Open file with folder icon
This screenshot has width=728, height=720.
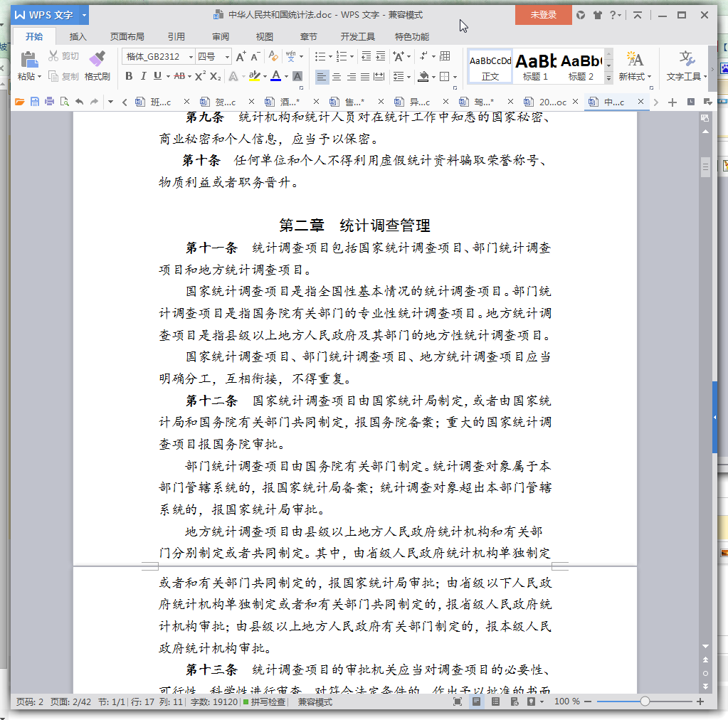pyautogui.click(x=19, y=102)
